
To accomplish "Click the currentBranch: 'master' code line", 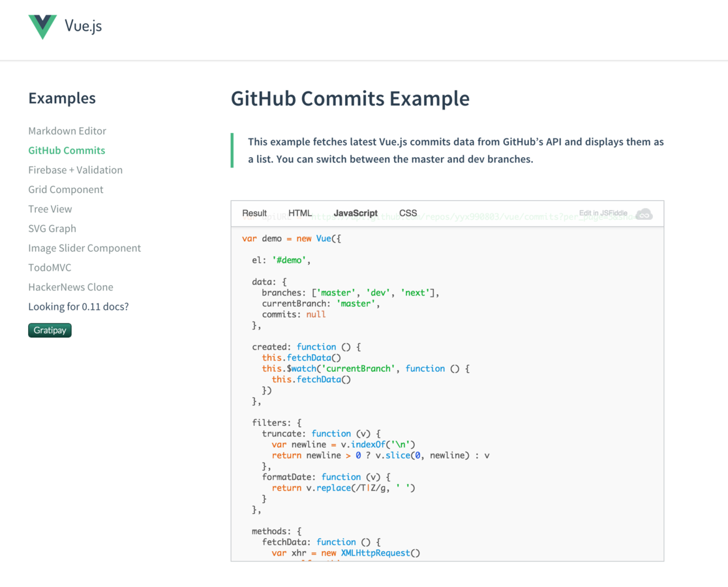I will pyautogui.click(x=321, y=303).
